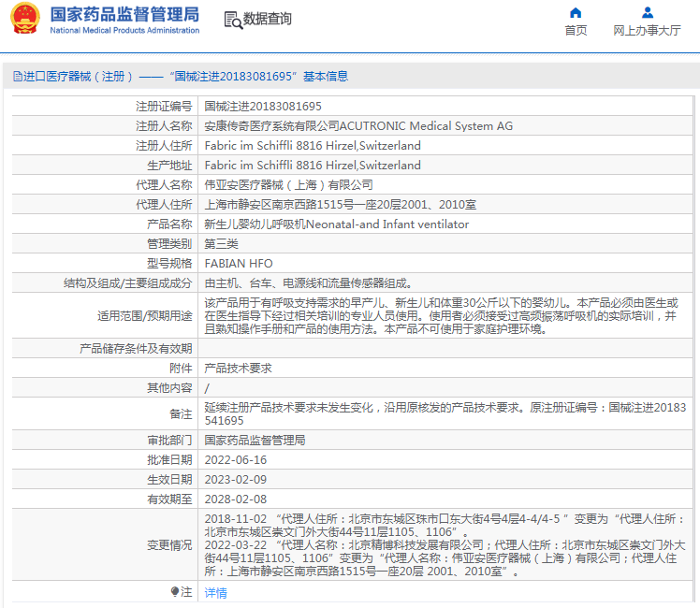Click the expiry date 2028-02-08
The width and height of the screenshot is (700, 608).
236,499
